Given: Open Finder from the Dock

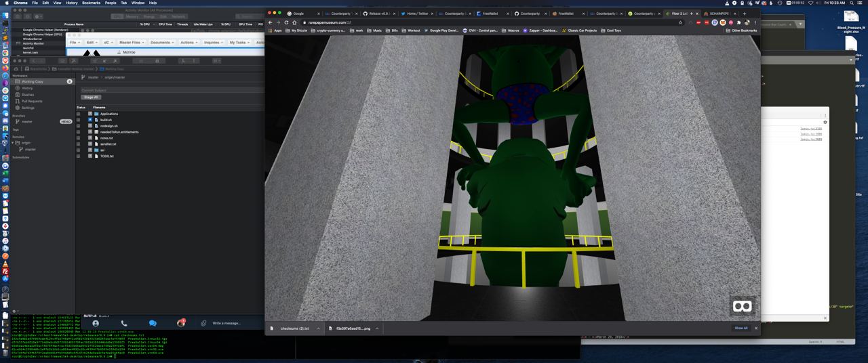Looking at the screenshot, I should (x=5, y=15).
